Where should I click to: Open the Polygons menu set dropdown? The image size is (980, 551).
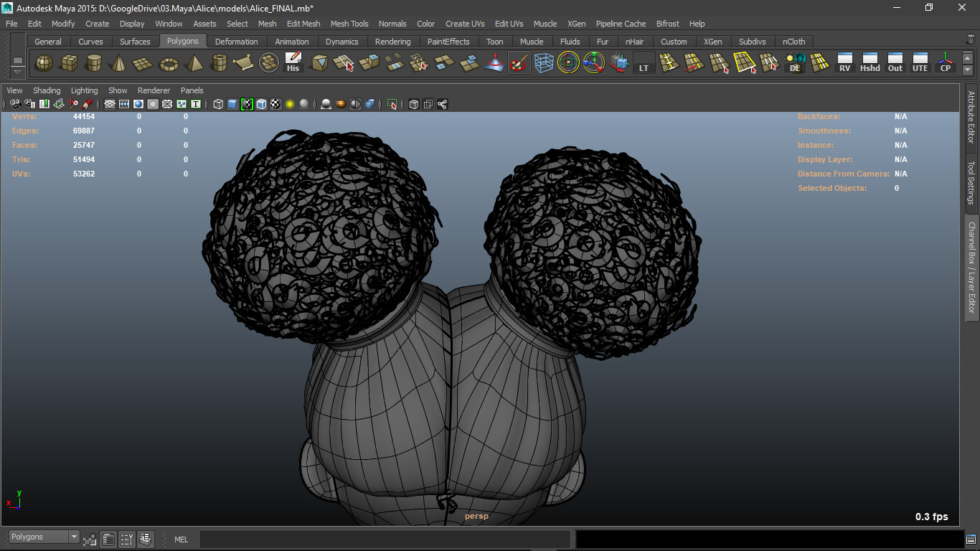[44, 537]
